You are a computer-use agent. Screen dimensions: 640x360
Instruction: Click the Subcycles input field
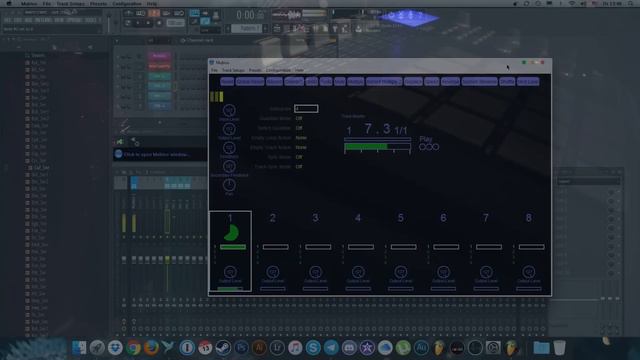(306, 109)
